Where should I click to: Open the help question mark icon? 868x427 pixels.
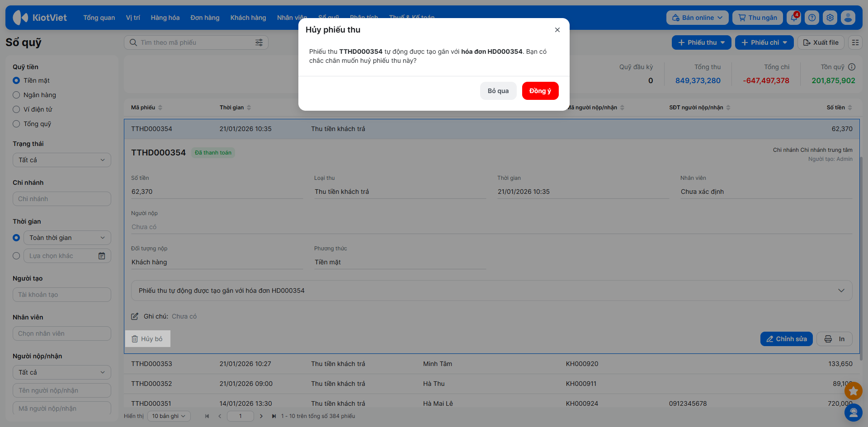coord(812,18)
